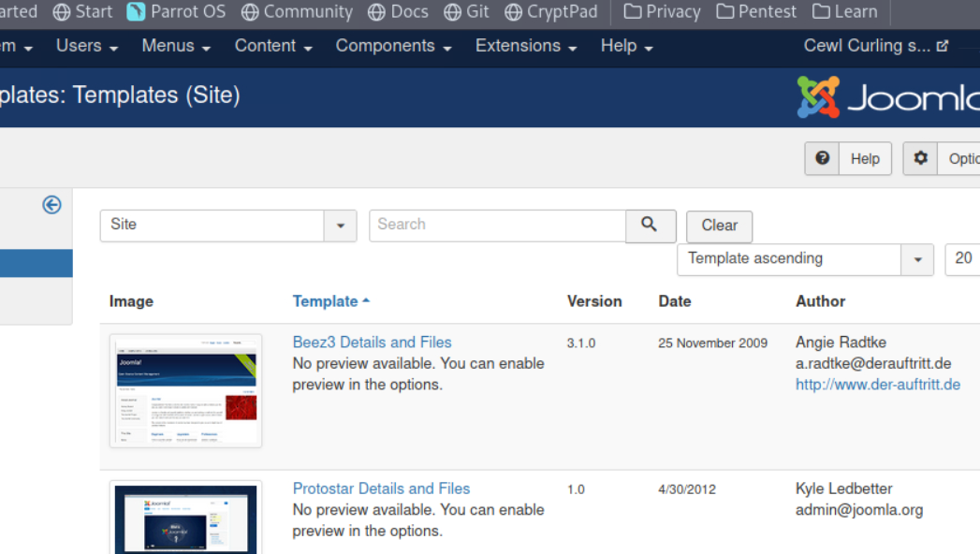Click the Author column header
The image size is (980, 554).
tap(820, 301)
